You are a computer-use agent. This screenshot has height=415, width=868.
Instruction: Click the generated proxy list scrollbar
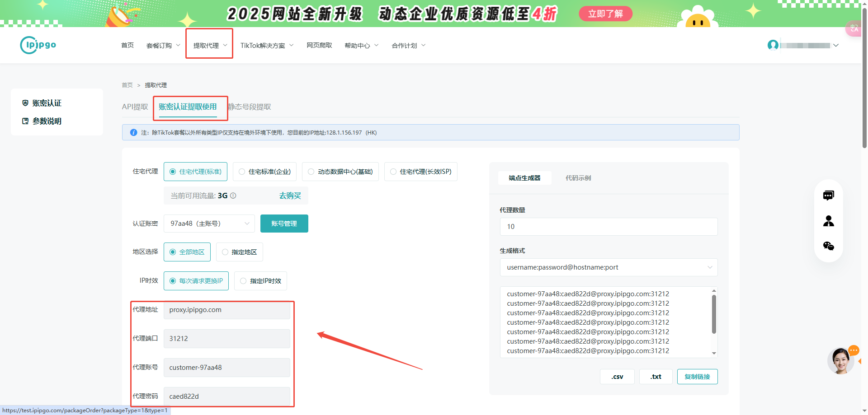714,314
